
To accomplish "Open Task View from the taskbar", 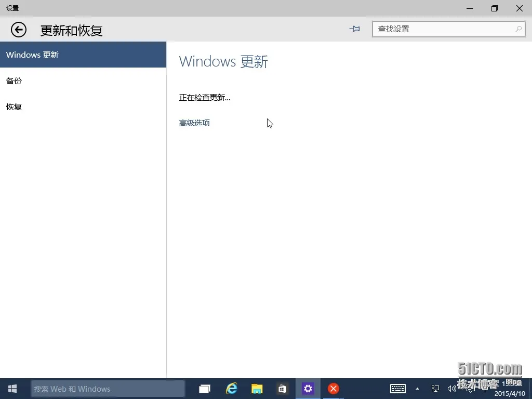I will (x=205, y=389).
